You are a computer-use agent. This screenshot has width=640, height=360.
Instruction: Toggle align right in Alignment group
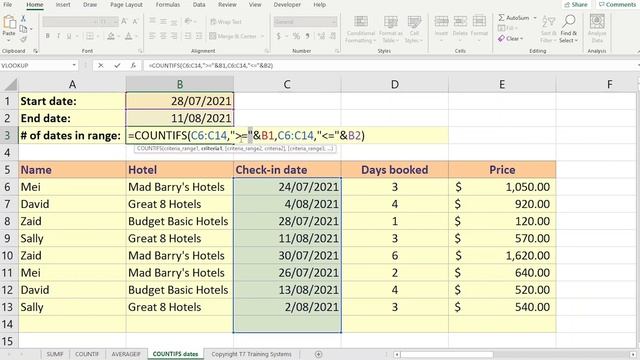coord(174,36)
